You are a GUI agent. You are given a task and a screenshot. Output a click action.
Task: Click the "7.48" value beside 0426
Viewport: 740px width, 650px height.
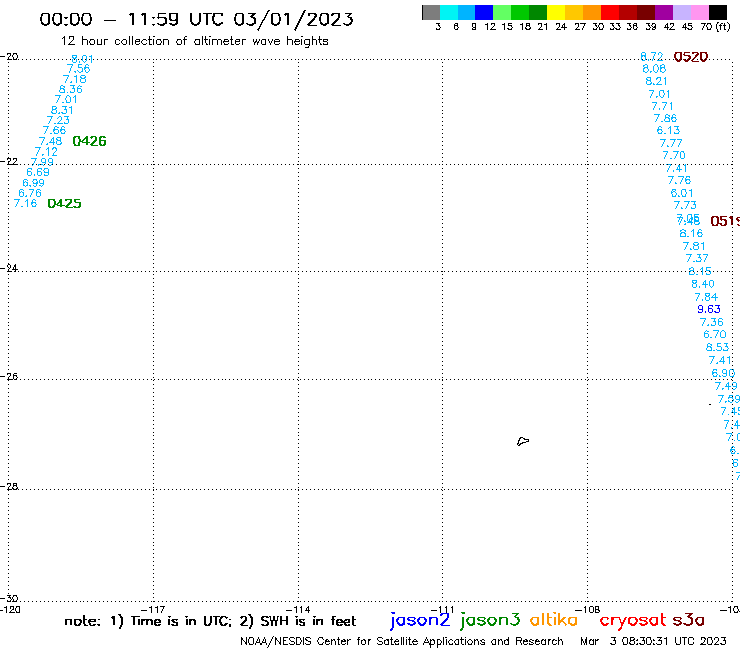pyautogui.click(x=50, y=141)
